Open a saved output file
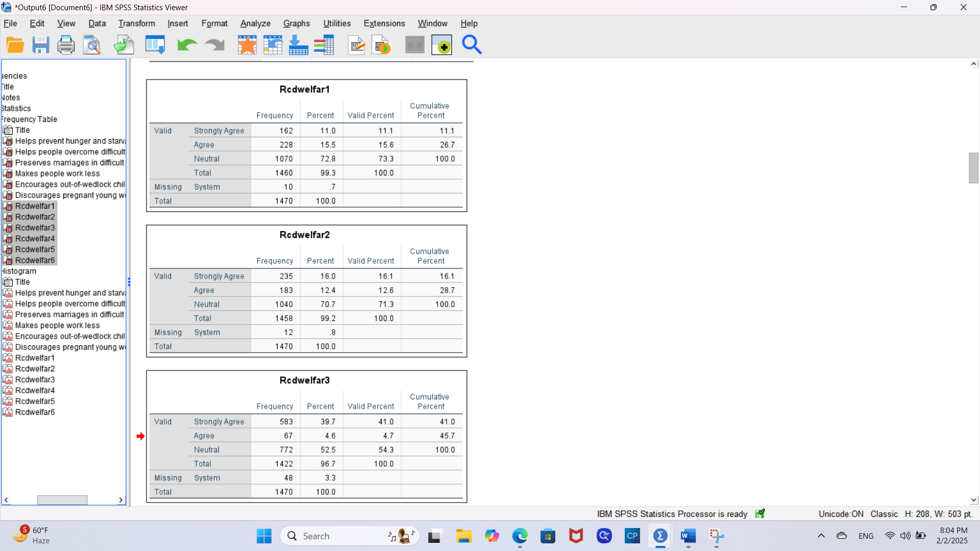The image size is (980, 551). click(x=15, y=44)
